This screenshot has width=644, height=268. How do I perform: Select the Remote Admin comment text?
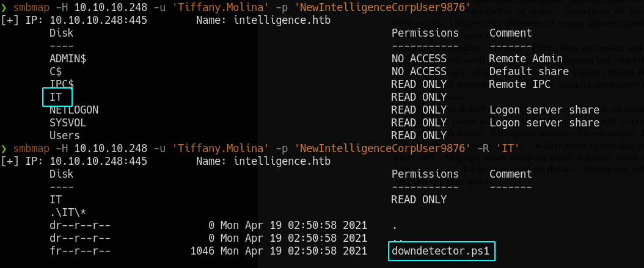(x=525, y=59)
